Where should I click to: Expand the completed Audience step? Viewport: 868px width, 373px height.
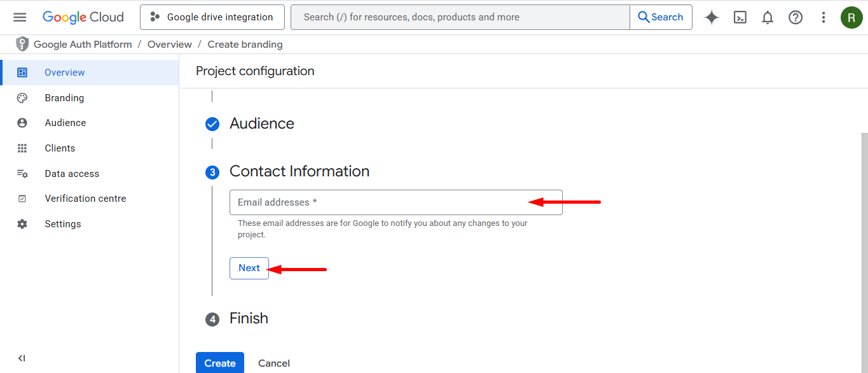[x=261, y=123]
